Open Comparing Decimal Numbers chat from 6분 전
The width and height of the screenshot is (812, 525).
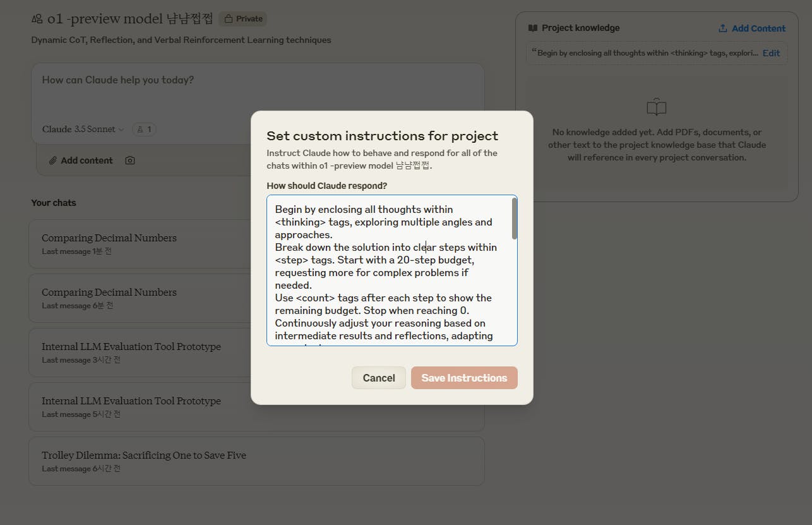pyautogui.click(x=256, y=298)
